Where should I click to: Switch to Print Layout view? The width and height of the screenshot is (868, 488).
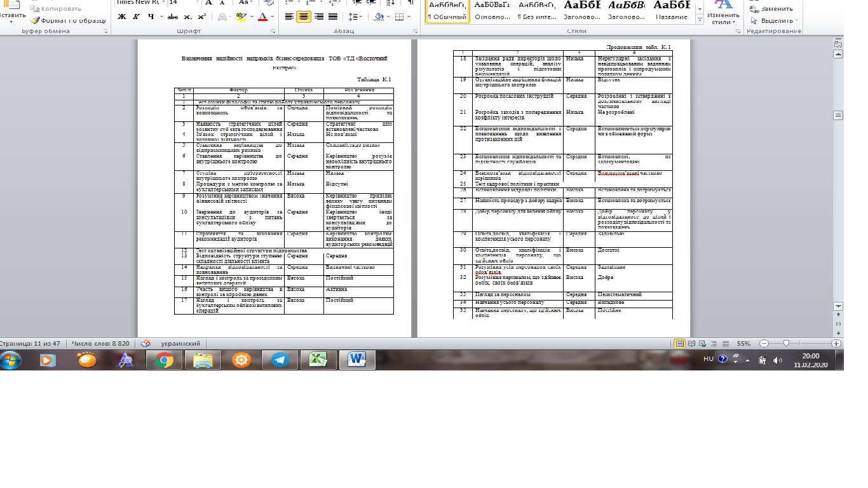[680, 343]
